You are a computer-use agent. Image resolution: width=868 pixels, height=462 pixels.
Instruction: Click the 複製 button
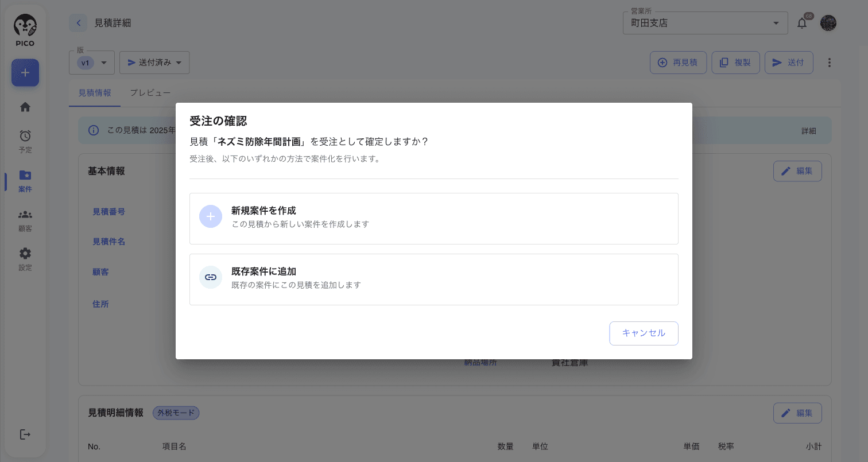[x=736, y=63]
